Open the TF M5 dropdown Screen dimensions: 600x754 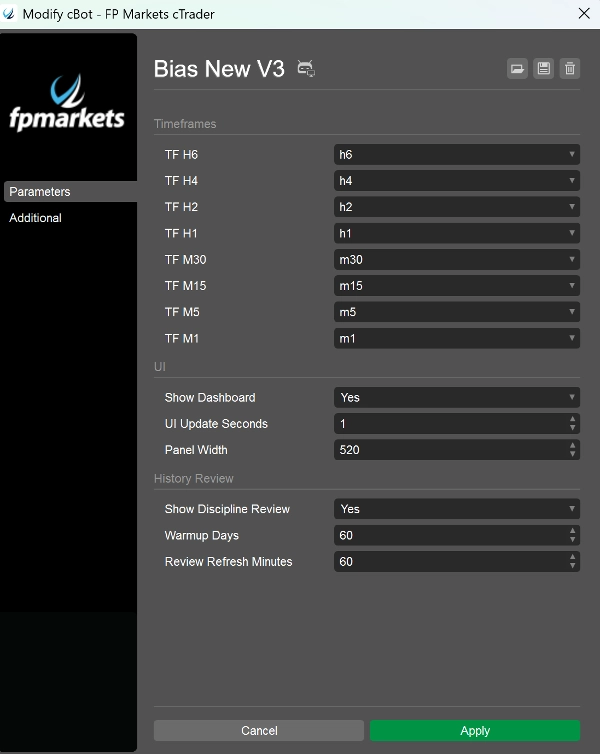tap(457, 312)
